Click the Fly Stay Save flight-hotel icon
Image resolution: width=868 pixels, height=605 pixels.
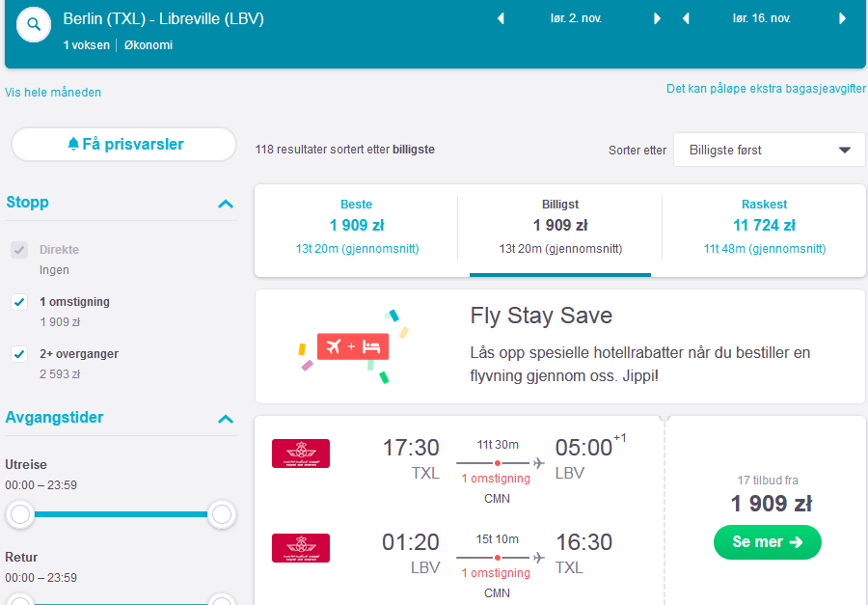[353, 346]
